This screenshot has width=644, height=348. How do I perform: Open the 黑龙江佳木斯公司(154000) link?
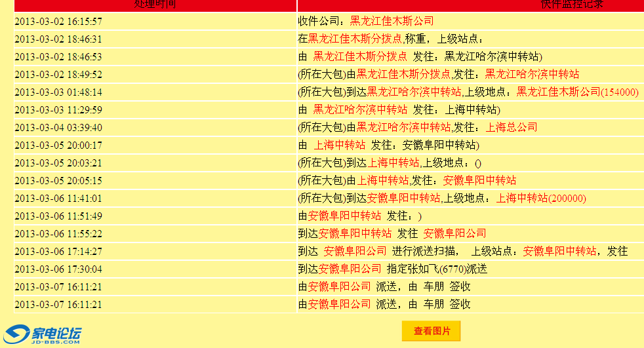coord(578,92)
